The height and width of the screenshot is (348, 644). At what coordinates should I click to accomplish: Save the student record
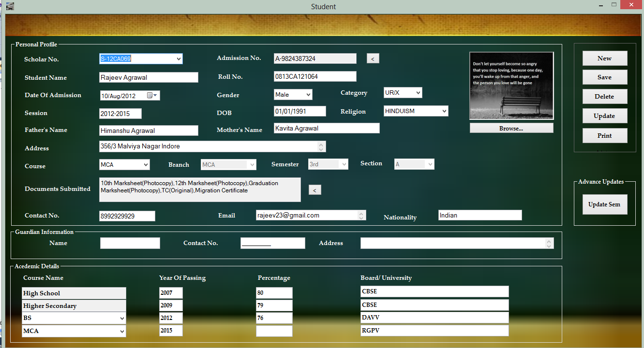pyautogui.click(x=604, y=77)
